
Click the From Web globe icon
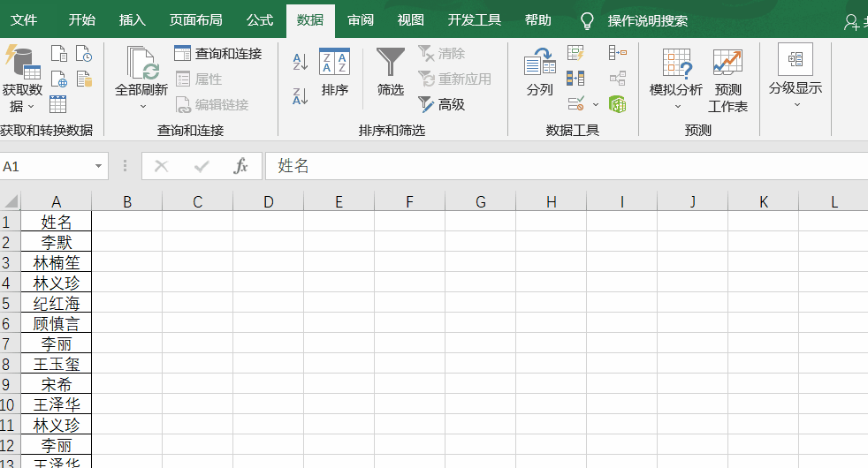(58, 79)
